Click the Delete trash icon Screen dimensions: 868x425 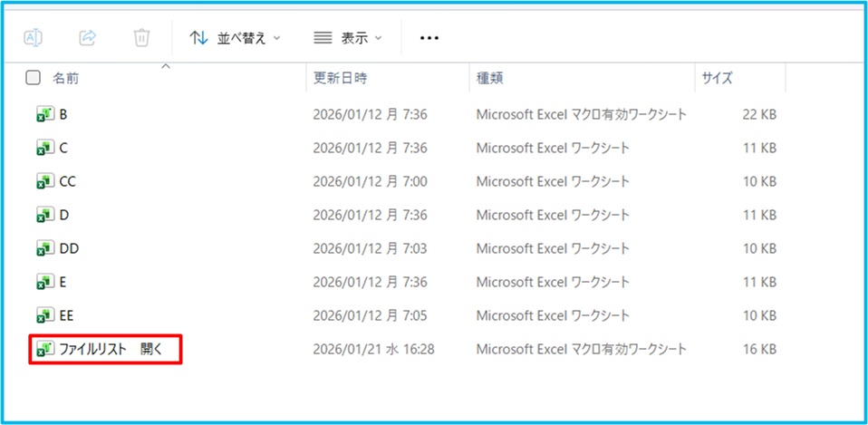pyautogui.click(x=141, y=37)
